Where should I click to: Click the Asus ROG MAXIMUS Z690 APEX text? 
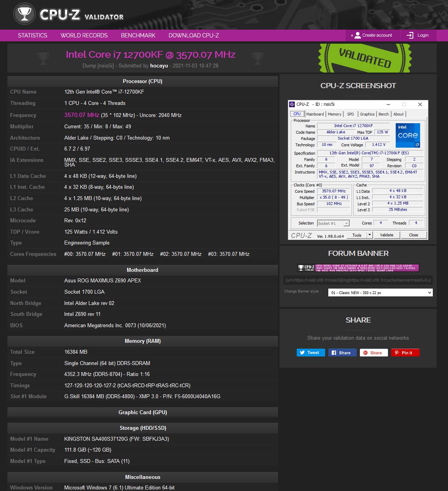[x=103, y=280]
